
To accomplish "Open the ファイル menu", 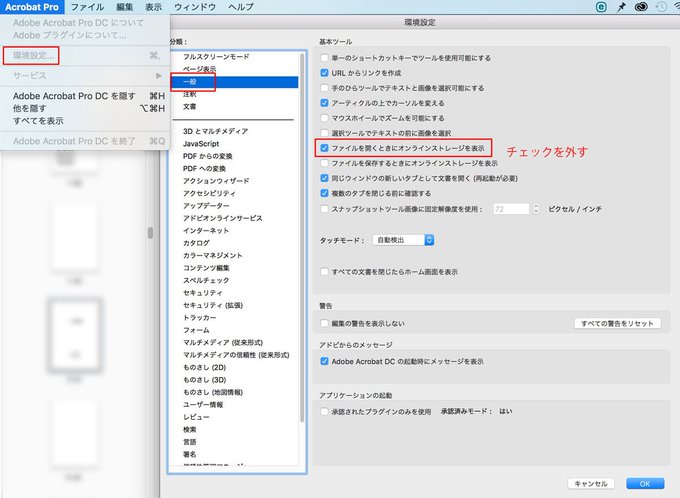I will click(87, 7).
